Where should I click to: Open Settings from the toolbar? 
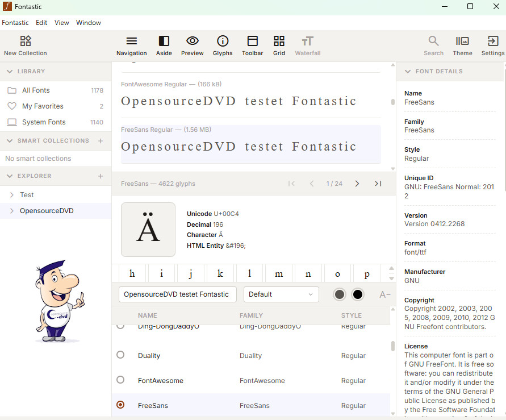coord(492,41)
